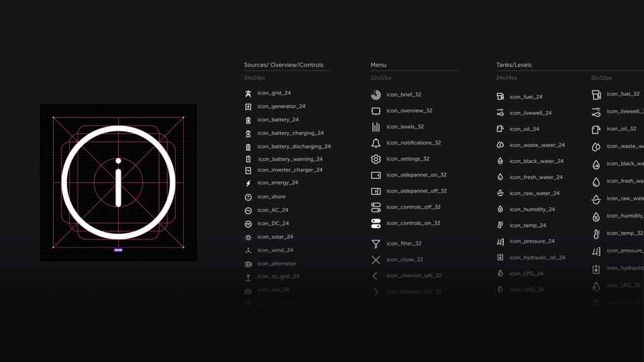The height and width of the screenshot is (362, 644).
Task: Click the side panel on icon
Action: pos(376,175)
